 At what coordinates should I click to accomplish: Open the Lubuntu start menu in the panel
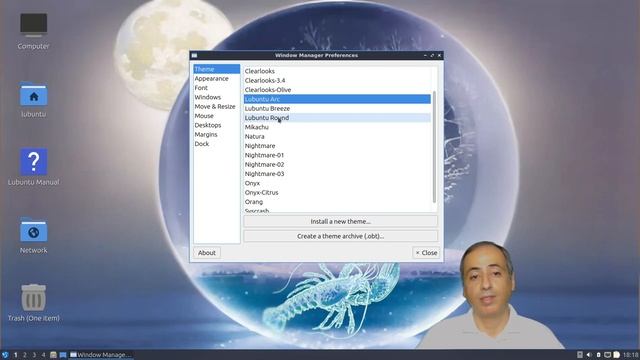coord(5,355)
